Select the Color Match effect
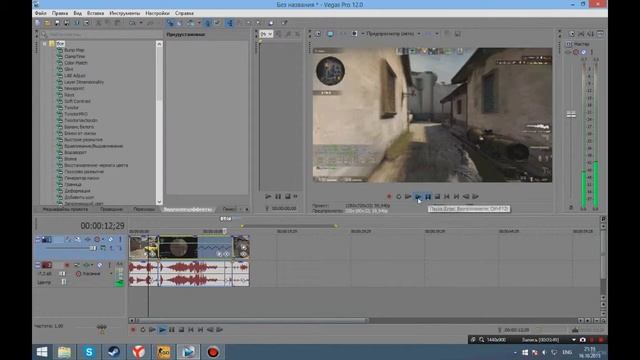Screen dimensions: 640x360 pyautogui.click(x=76, y=63)
